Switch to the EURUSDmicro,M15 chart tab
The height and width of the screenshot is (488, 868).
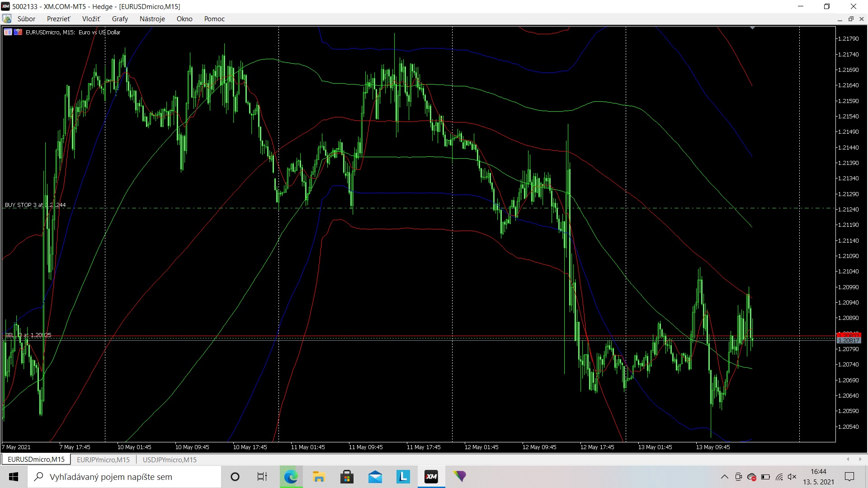pos(36,460)
